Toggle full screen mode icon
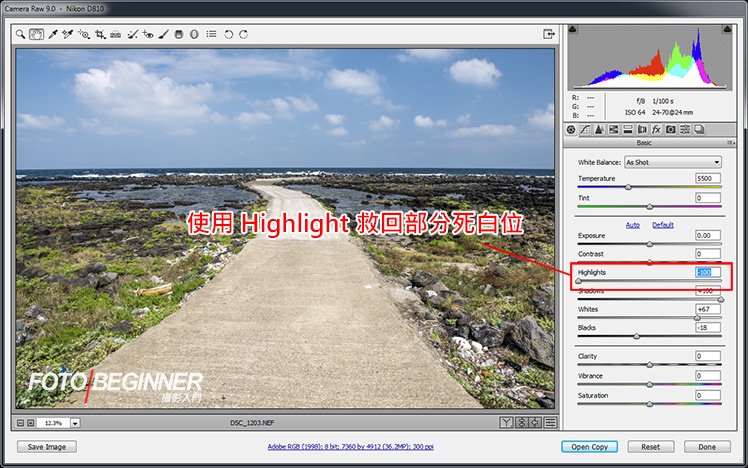The width and height of the screenshot is (748, 468). 549,33
